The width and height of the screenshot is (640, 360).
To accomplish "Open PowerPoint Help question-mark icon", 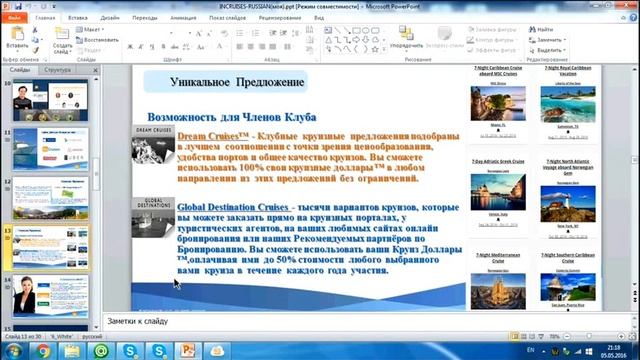I will click(x=633, y=18).
